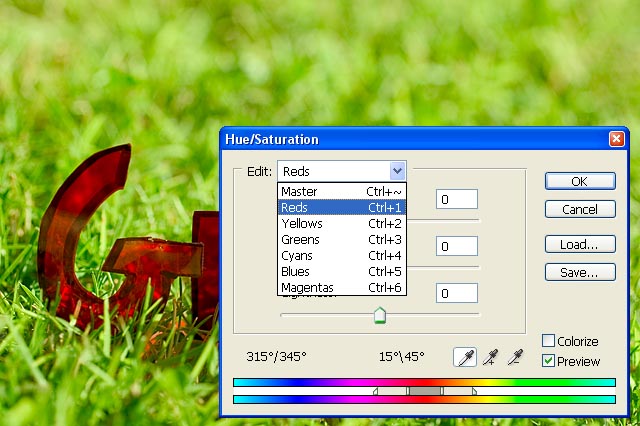Select the Add to Sample eyedropper
This screenshot has width=640, height=426.
(490, 357)
